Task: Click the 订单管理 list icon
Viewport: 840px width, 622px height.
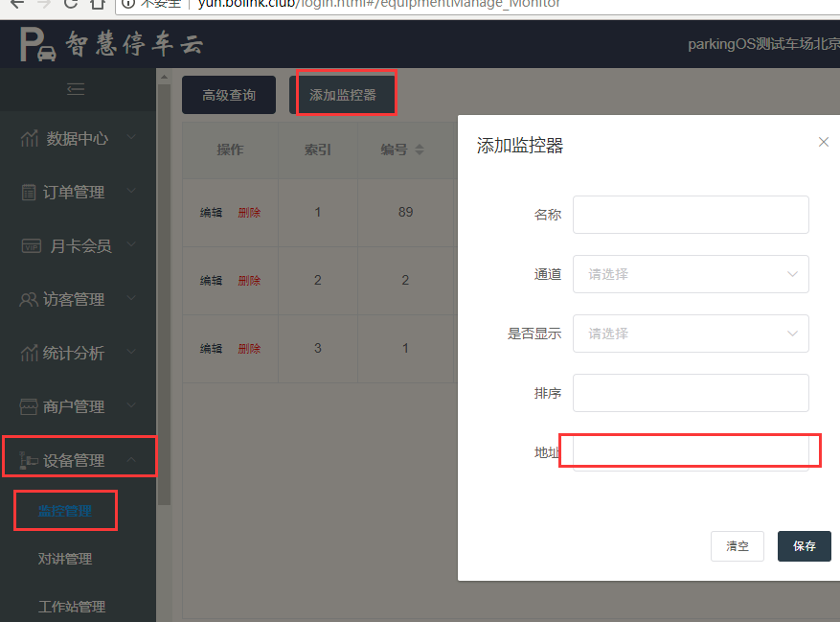Action: (x=29, y=193)
